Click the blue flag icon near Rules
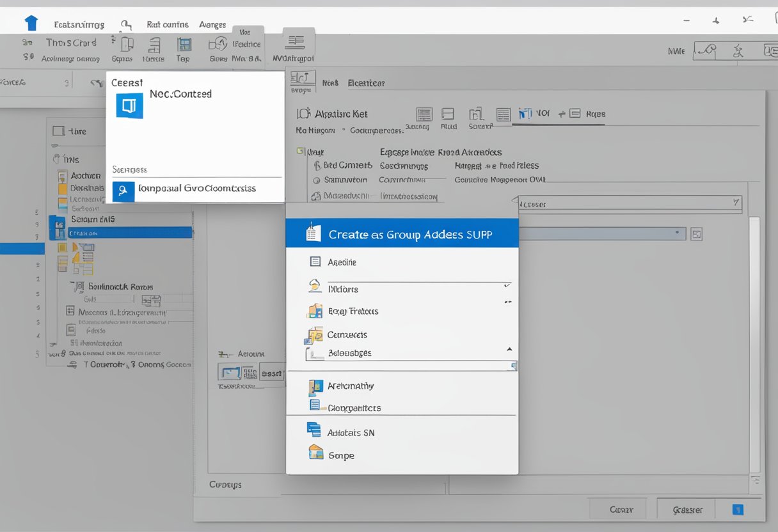The width and height of the screenshot is (778, 532). coord(525,113)
